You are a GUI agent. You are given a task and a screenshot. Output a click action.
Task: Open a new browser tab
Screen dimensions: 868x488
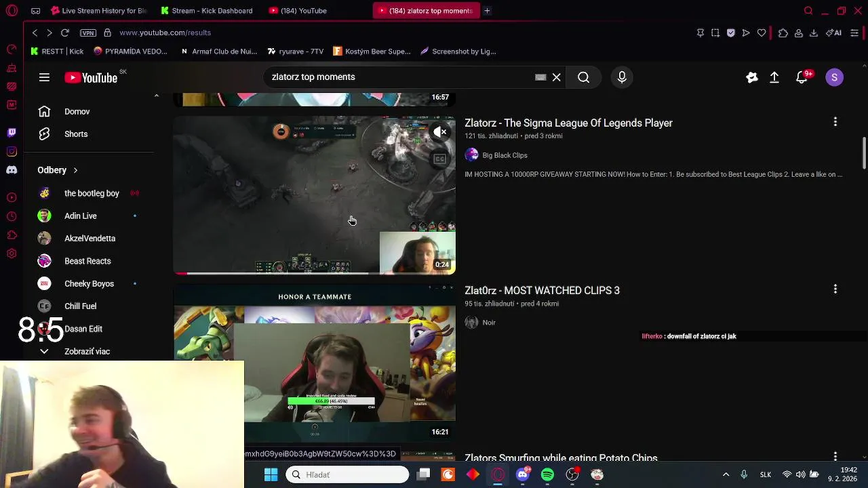click(x=487, y=11)
